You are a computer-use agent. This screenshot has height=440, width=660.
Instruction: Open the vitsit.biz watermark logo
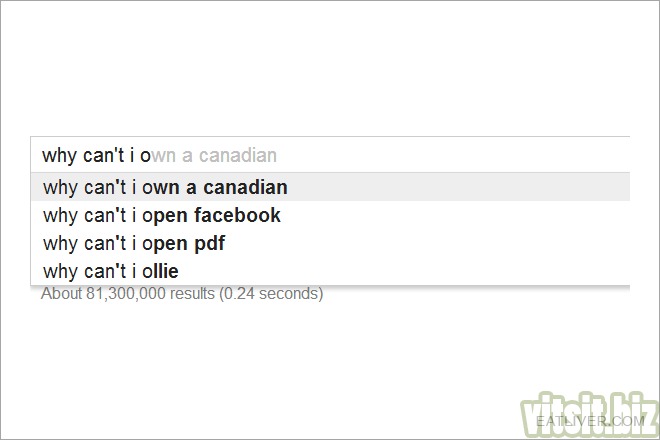pos(589,415)
